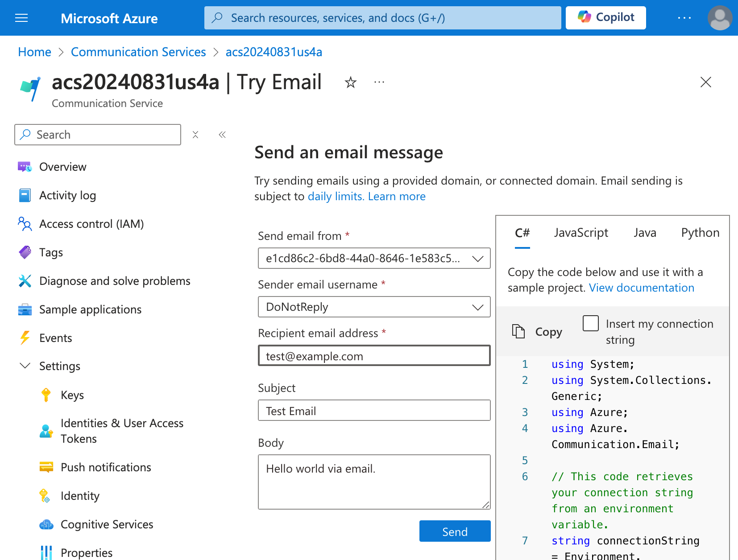This screenshot has width=738, height=560.
Task: Clear the sidebar search with the X icon
Action: coord(195,135)
